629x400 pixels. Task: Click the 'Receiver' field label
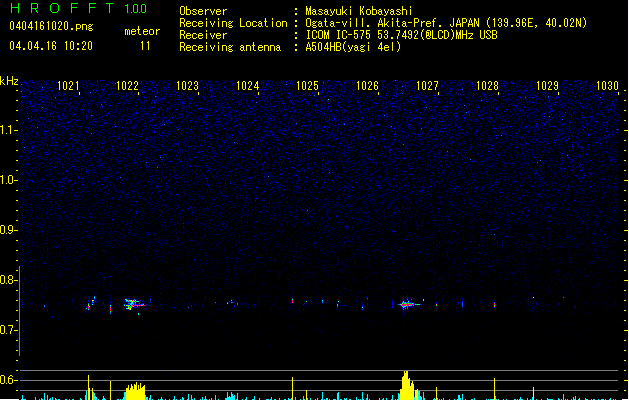(x=203, y=35)
